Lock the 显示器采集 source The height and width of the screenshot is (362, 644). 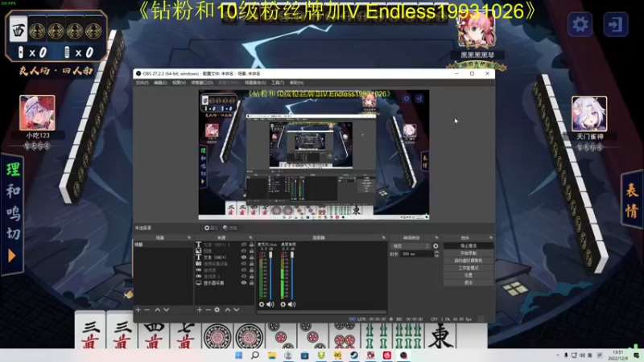coord(251,283)
